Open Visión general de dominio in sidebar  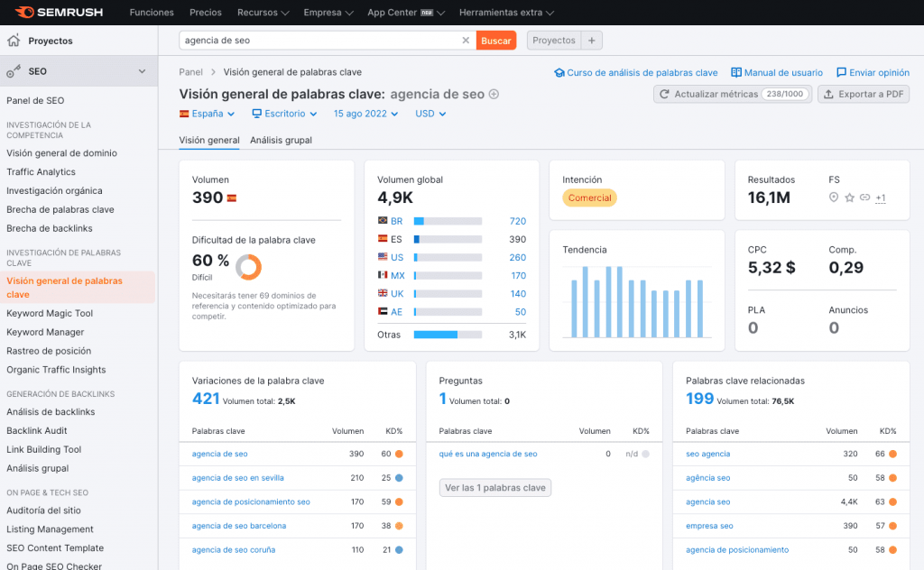(62, 153)
